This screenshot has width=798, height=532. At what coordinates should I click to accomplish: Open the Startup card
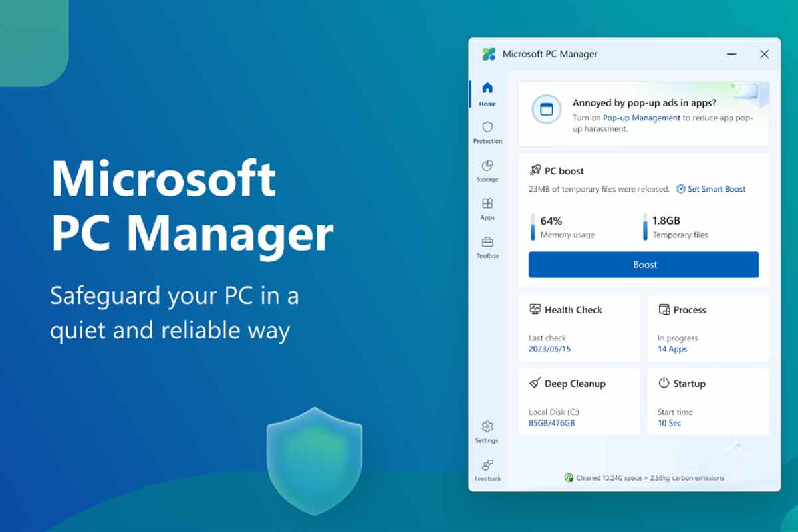[x=708, y=402]
